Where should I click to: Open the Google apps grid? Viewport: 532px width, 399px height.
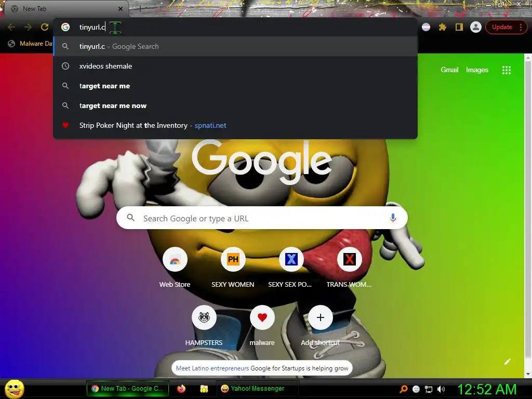(x=506, y=70)
